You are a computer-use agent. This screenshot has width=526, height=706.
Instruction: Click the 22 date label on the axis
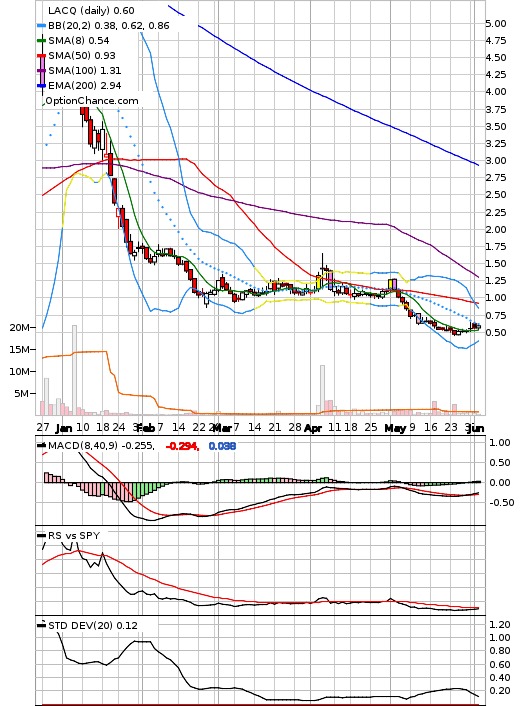199,427
